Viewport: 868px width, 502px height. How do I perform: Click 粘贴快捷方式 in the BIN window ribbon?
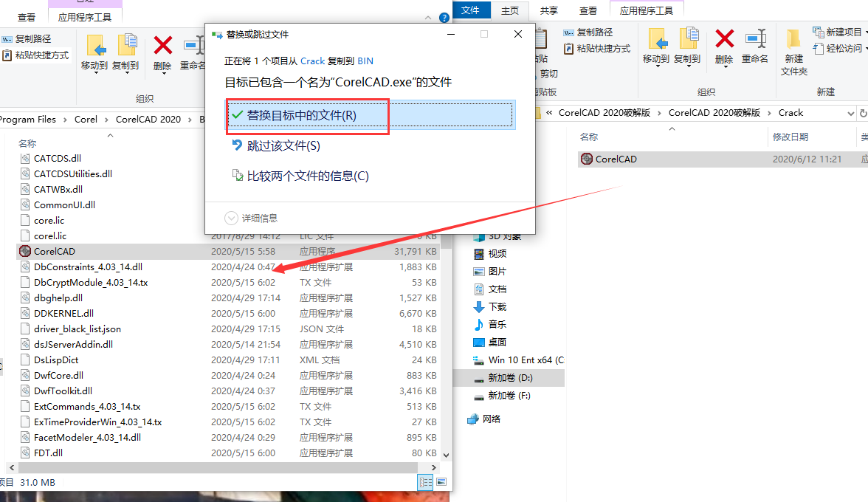[35, 55]
